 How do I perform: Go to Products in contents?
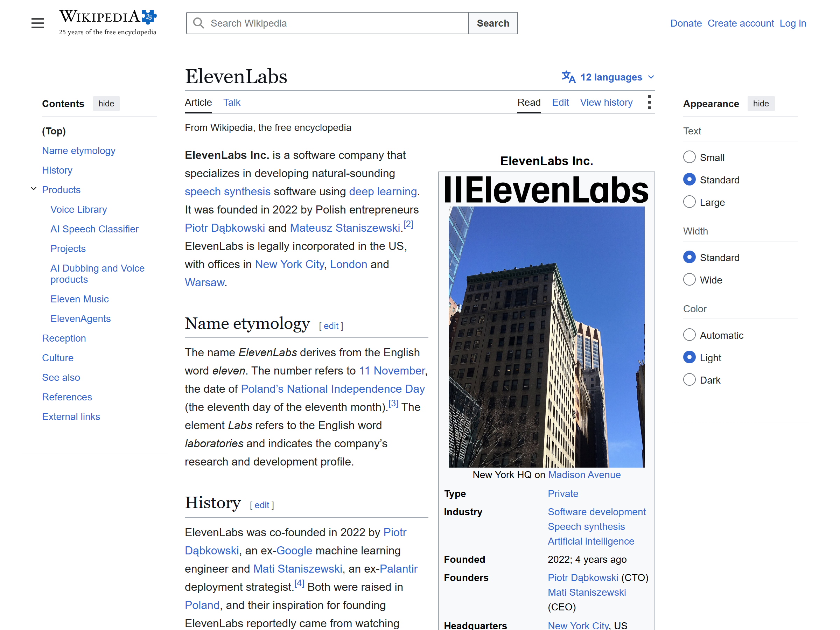pos(61,190)
